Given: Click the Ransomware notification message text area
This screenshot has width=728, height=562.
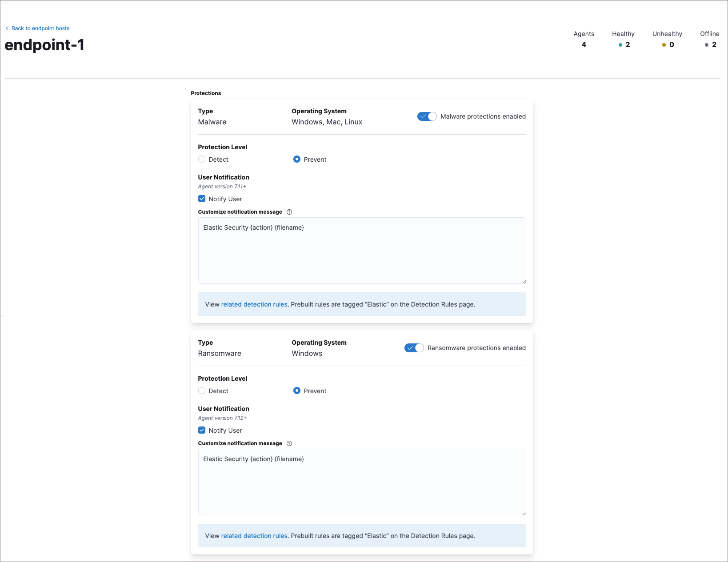Looking at the screenshot, I should pyautogui.click(x=362, y=482).
